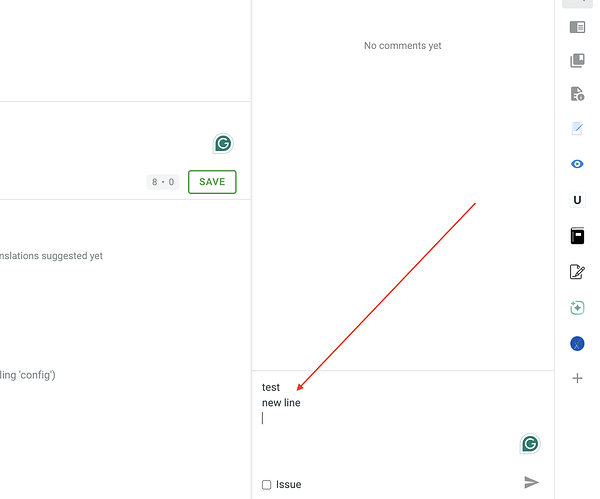600x499 pixels.
Task: Open the black book app icon
Action: (x=577, y=236)
